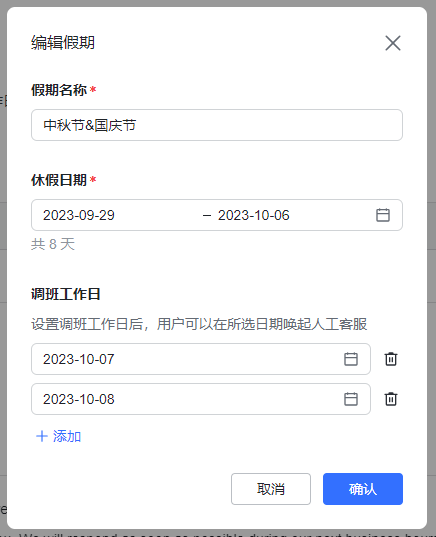Click the 休假日期 field label

pos(59,180)
